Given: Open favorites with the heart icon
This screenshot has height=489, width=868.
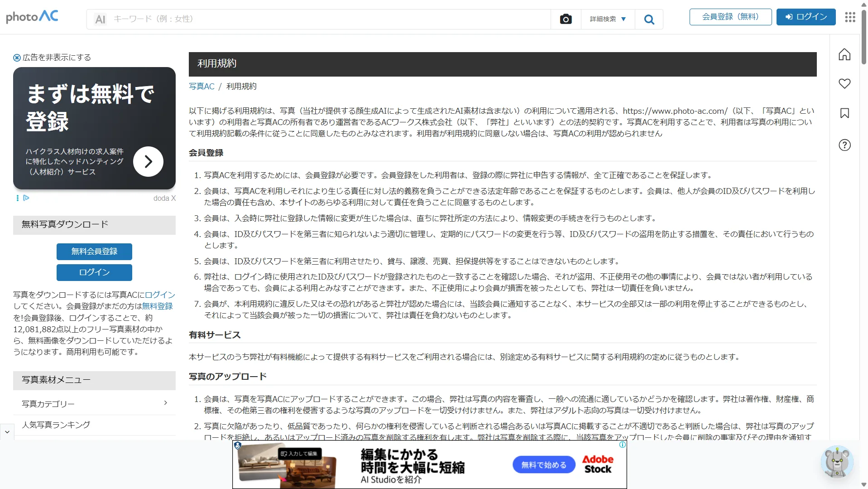Looking at the screenshot, I should coord(844,83).
